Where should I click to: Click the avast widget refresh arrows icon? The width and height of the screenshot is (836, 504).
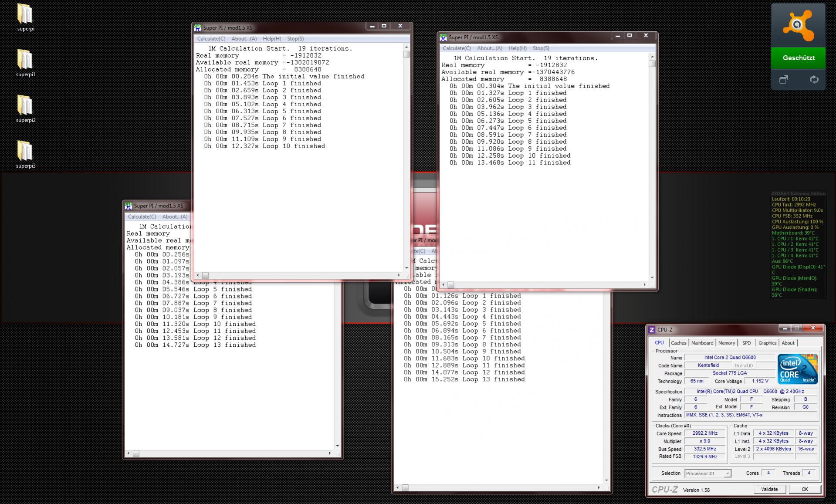(x=814, y=80)
